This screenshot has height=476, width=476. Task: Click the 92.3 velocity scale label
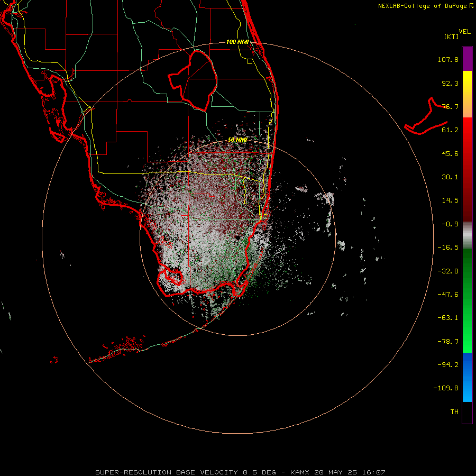pyautogui.click(x=450, y=83)
